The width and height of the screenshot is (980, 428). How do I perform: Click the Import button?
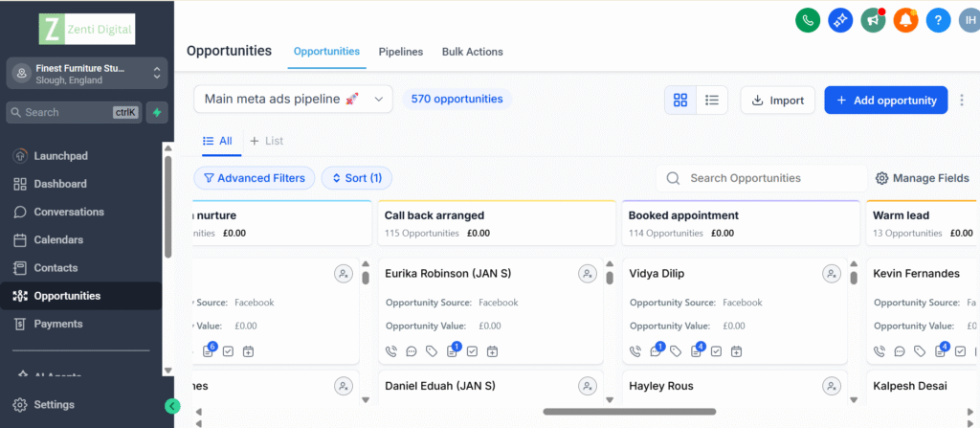(x=777, y=100)
